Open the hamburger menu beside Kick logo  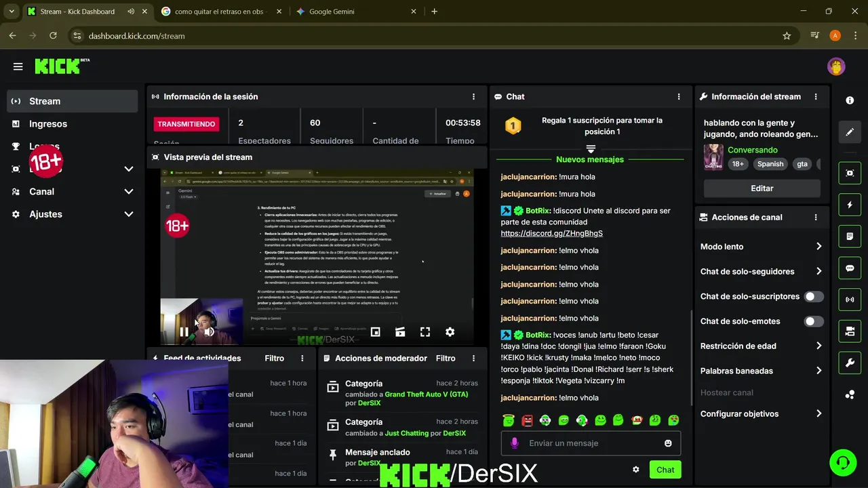pyautogui.click(x=18, y=66)
